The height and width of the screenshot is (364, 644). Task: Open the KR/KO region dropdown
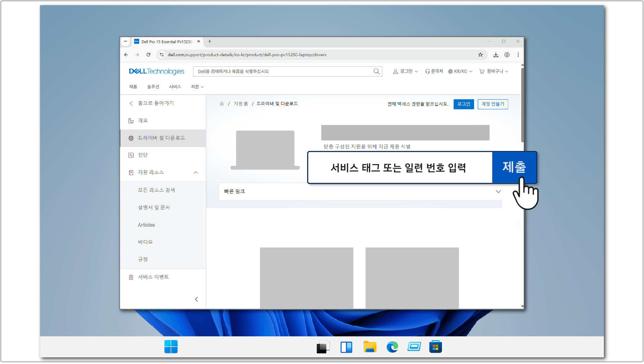pyautogui.click(x=460, y=72)
